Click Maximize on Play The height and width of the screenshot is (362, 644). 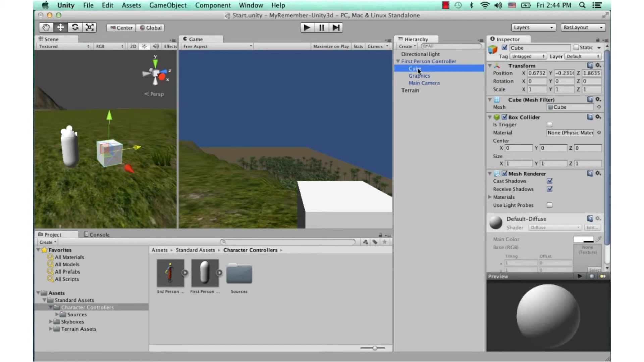click(x=331, y=46)
